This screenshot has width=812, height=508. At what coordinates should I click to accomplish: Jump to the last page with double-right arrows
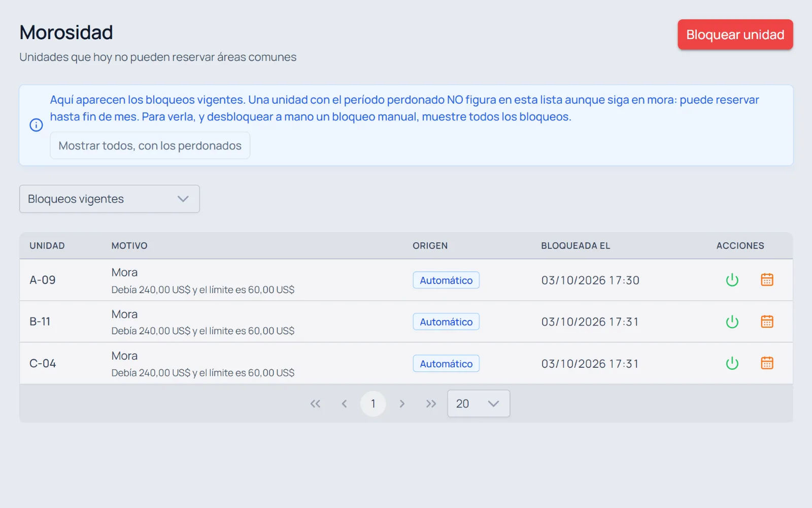tap(431, 404)
